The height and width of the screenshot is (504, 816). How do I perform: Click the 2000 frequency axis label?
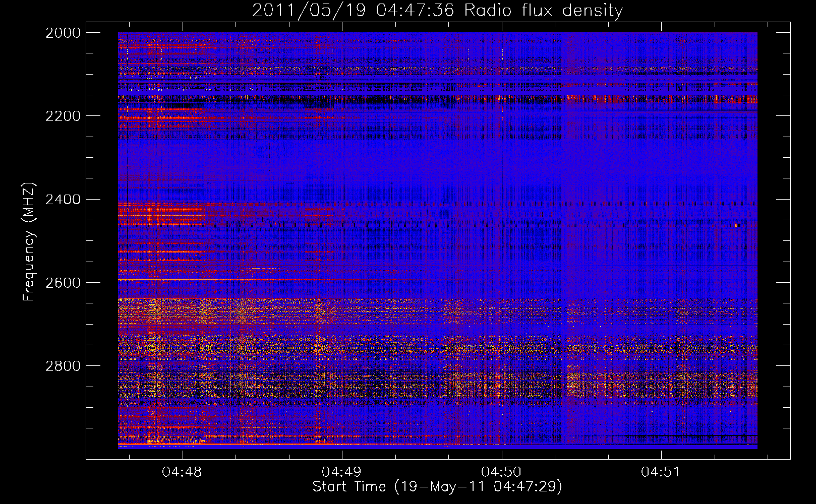click(x=63, y=33)
